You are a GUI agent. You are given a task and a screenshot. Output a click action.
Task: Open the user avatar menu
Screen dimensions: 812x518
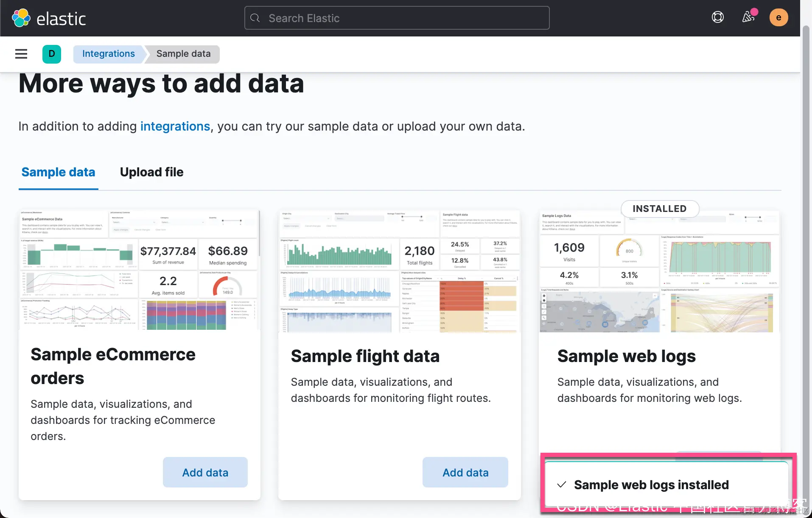pyautogui.click(x=778, y=17)
